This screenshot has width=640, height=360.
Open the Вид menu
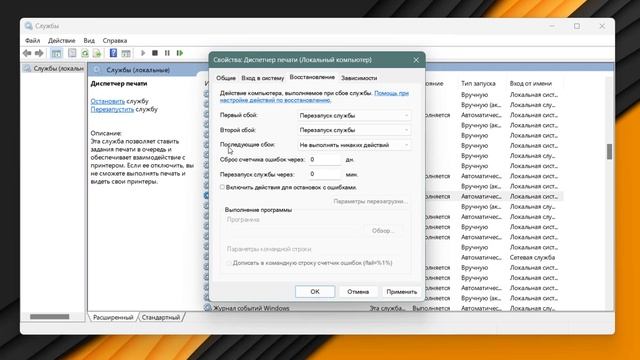click(x=89, y=40)
